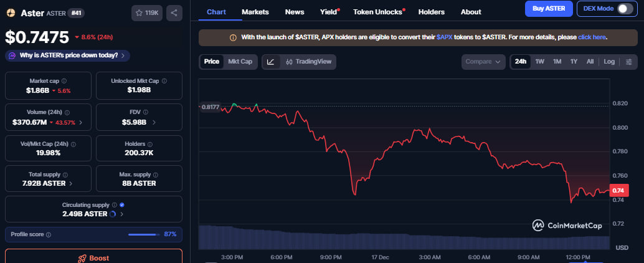Add Aster to watchlist via star button
Image resolution: width=644 pixels, height=263 pixels.
tap(146, 12)
